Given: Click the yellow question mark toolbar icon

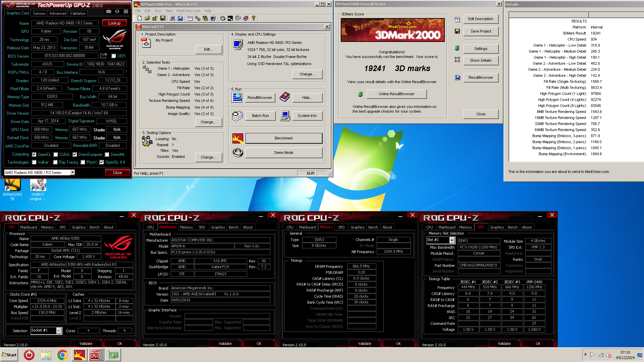Looking at the screenshot, I should point(254,18).
